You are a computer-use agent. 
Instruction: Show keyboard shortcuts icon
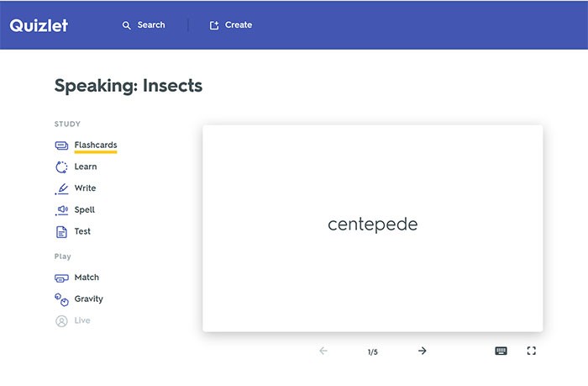[x=501, y=351]
